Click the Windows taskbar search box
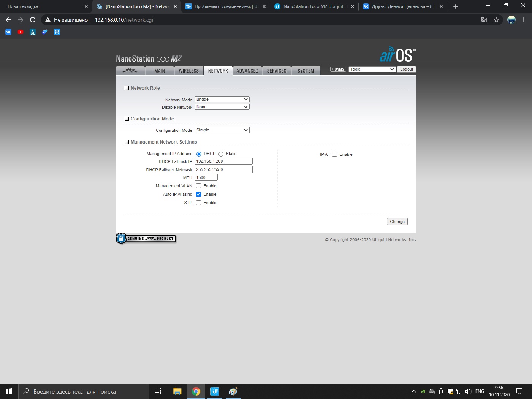532x399 pixels. click(x=84, y=391)
